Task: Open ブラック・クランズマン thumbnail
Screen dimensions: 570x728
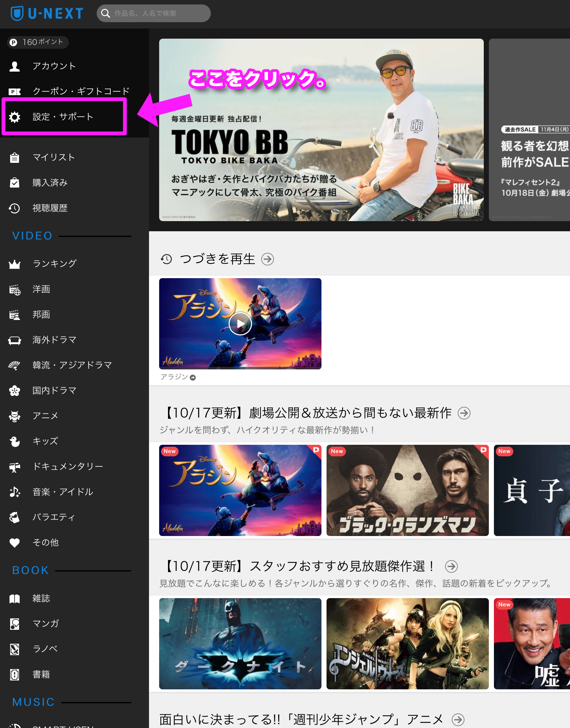Action: click(407, 490)
